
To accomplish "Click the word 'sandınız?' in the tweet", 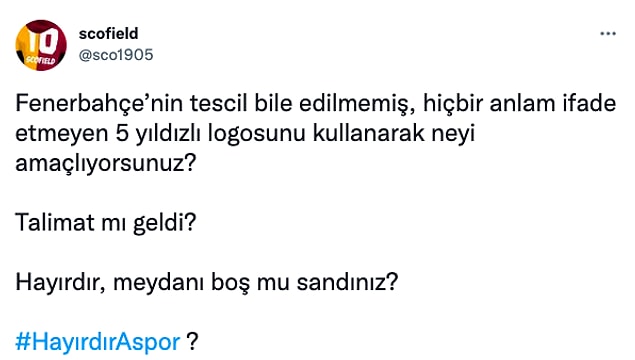I will (347, 282).
